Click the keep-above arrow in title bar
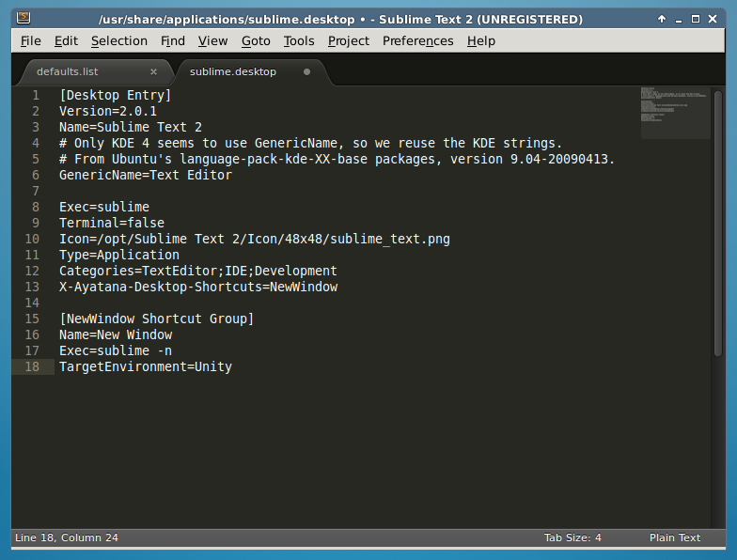This screenshot has width=737, height=560. click(662, 19)
